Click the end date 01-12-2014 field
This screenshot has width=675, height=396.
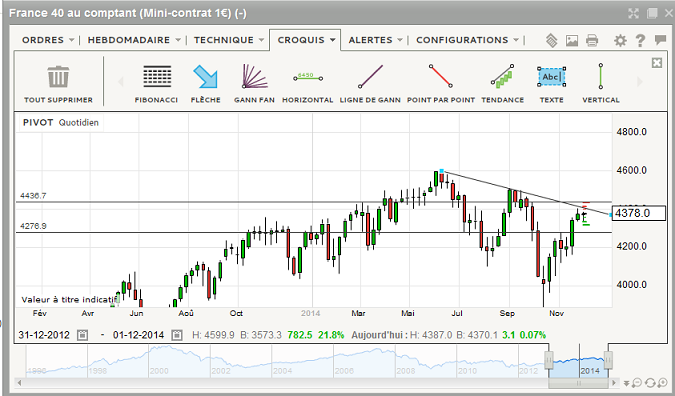(x=138, y=335)
